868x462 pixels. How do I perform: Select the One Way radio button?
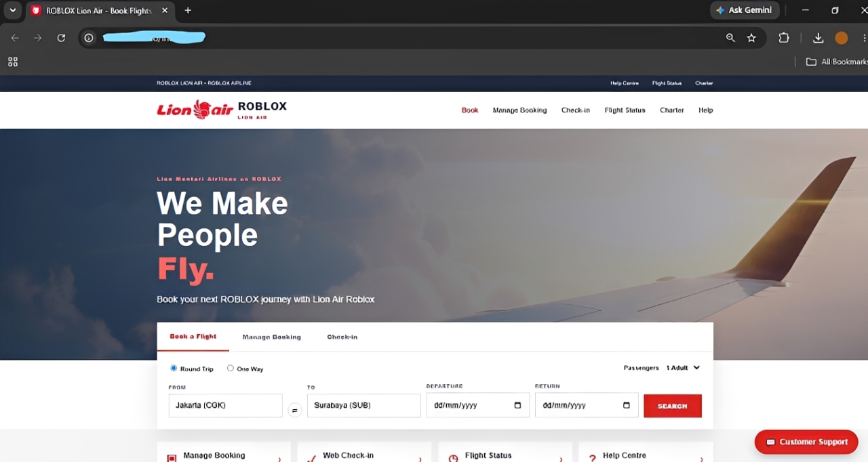click(231, 368)
